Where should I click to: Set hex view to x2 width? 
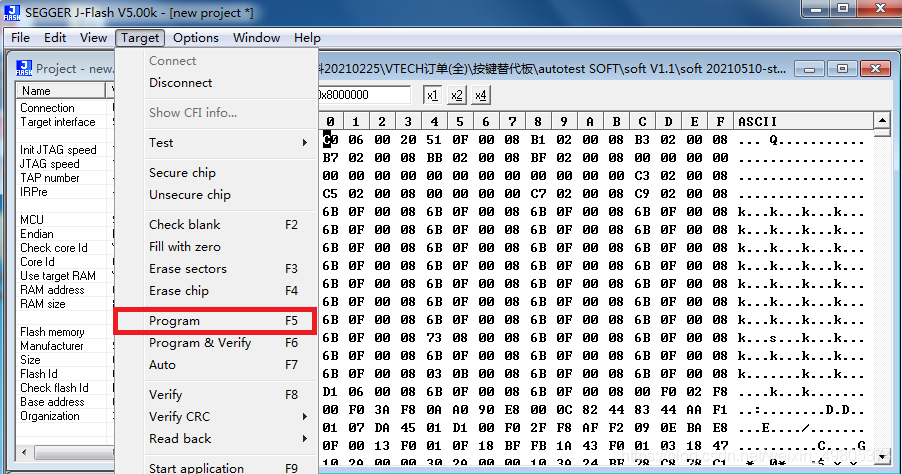click(456, 95)
